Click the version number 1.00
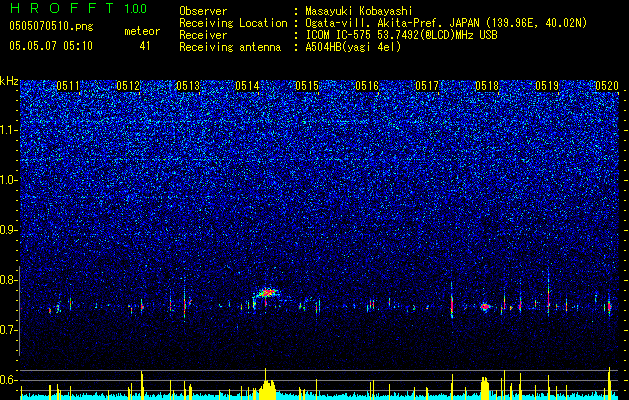 point(136,9)
